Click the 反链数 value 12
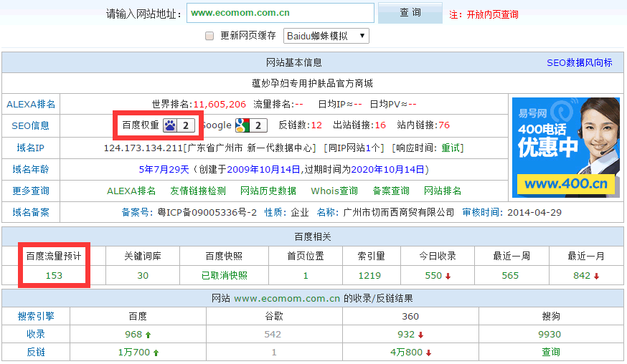 click(x=316, y=125)
